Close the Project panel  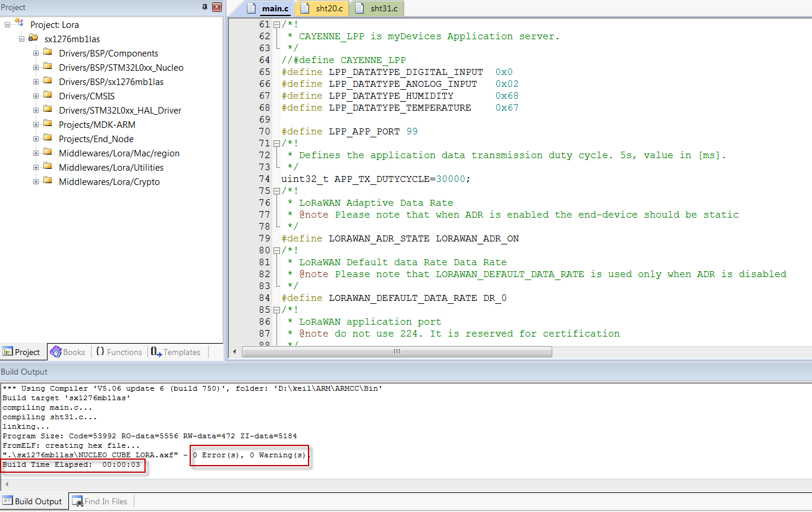pyautogui.click(x=217, y=7)
